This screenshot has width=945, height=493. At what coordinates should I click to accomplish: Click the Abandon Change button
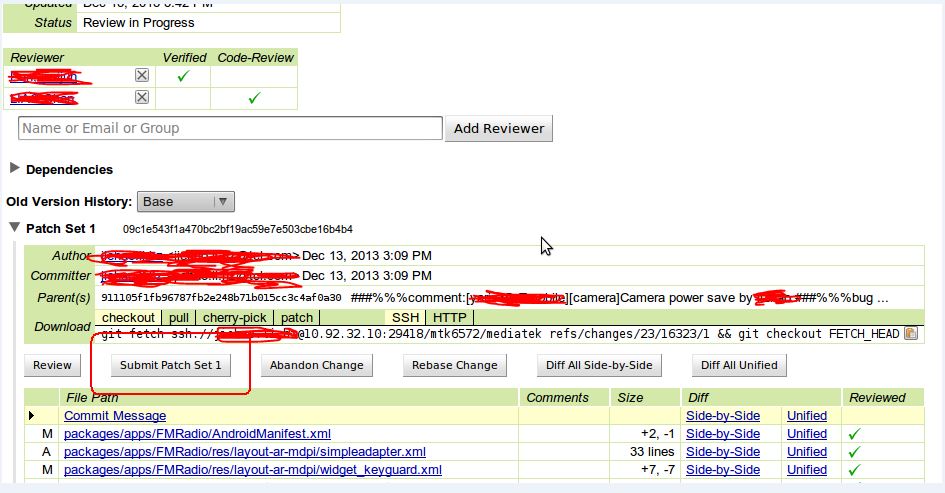316,365
